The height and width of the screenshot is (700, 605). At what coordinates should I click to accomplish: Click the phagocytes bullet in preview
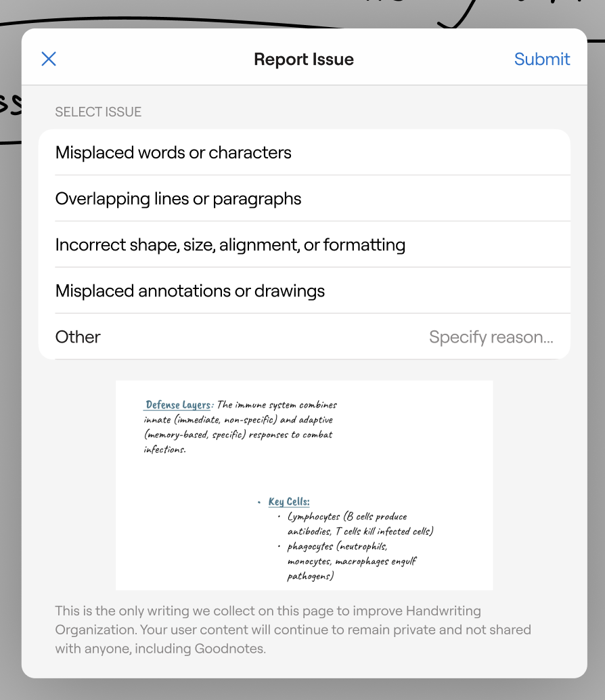pos(351,561)
